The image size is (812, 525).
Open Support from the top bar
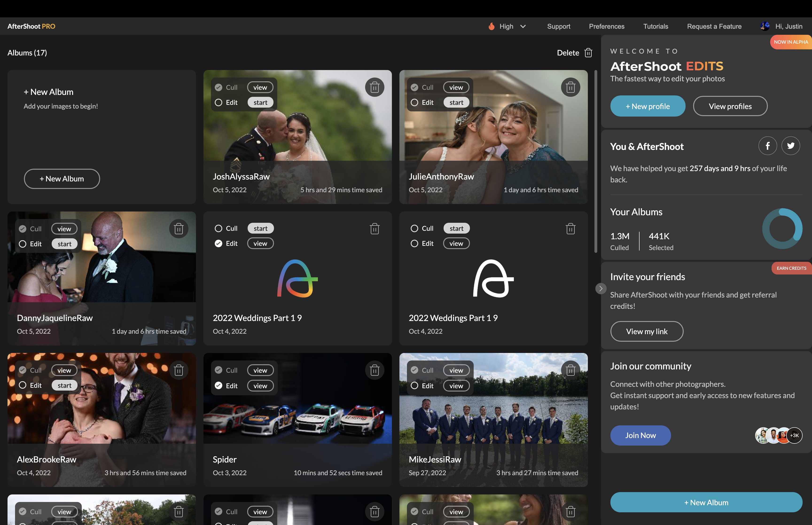pos(558,26)
